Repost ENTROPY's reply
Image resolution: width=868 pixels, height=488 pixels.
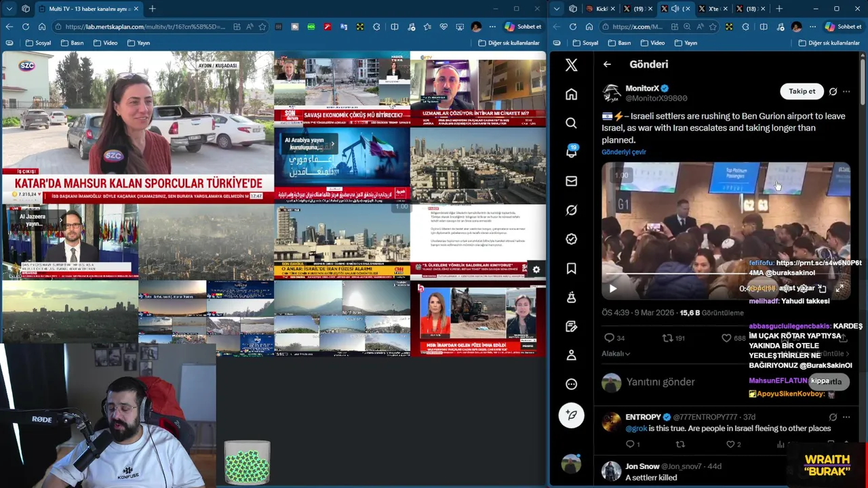tap(680, 444)
